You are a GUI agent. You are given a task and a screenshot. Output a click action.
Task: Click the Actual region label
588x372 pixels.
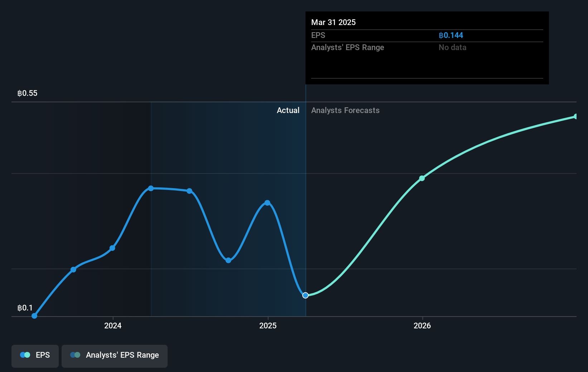click(x=288, y=111)
